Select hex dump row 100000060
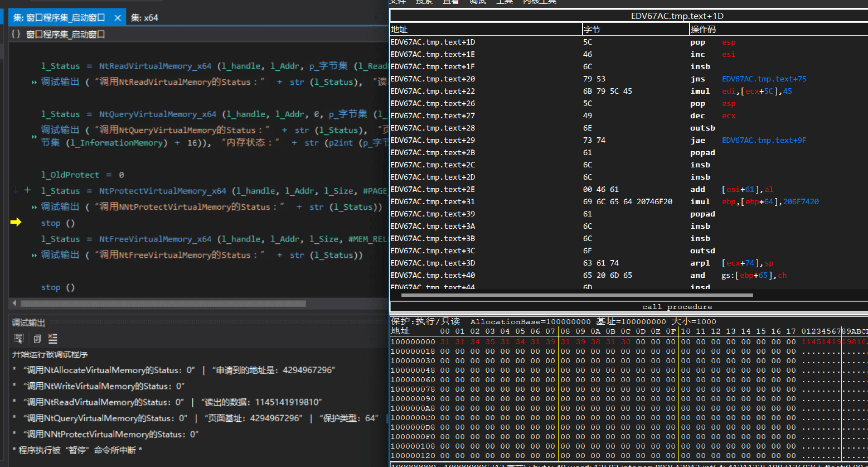This screenshot has width=868, height=467. [x=629, y=379]
